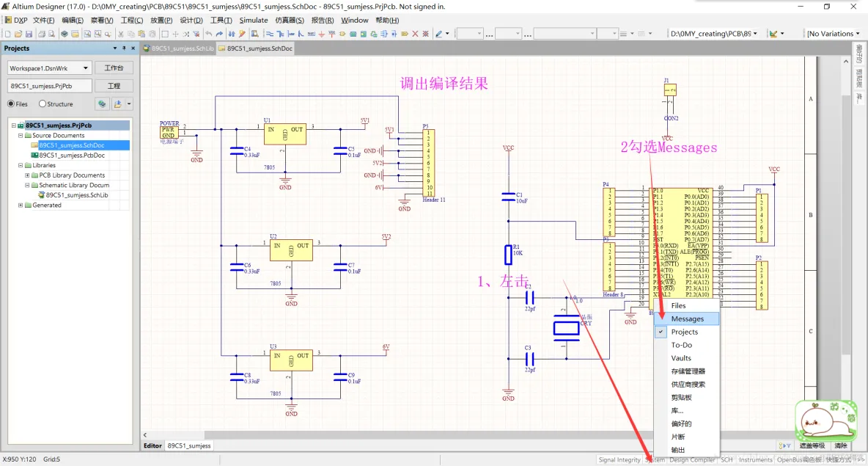Click the Design Compiler status bar button
The width and height of the screenshot is (868, 466).
[x=692, y=460]
